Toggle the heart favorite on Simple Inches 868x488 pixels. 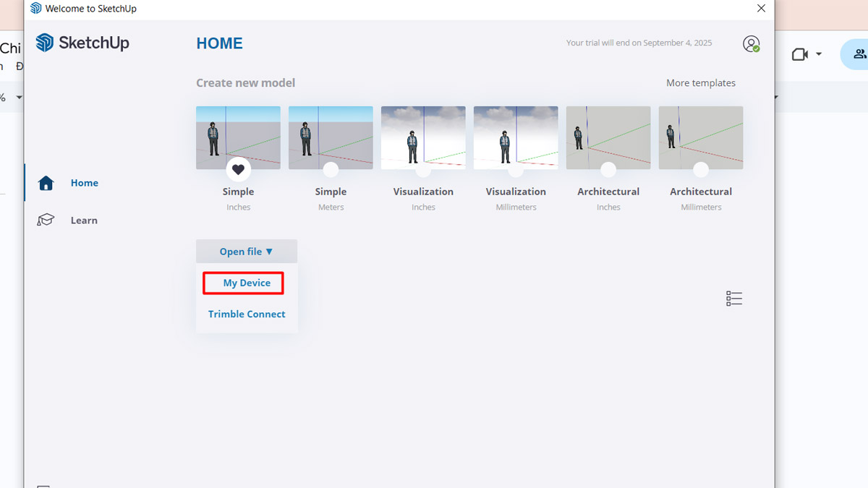(239, 170)
